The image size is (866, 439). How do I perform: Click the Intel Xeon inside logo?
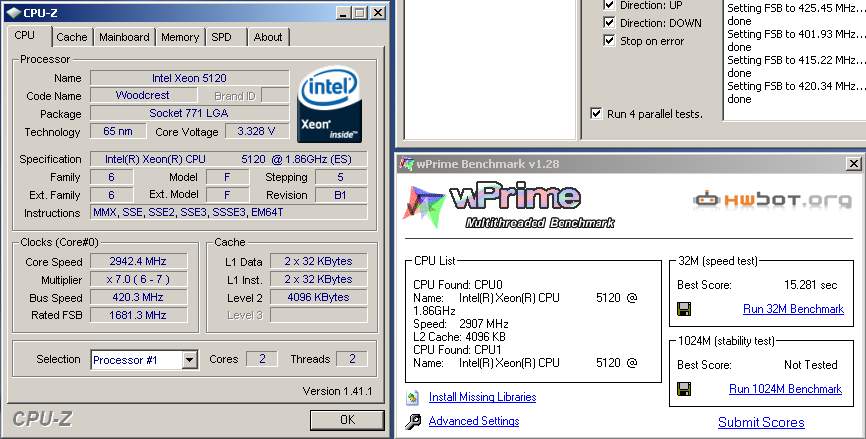click(x=330, y=104)
